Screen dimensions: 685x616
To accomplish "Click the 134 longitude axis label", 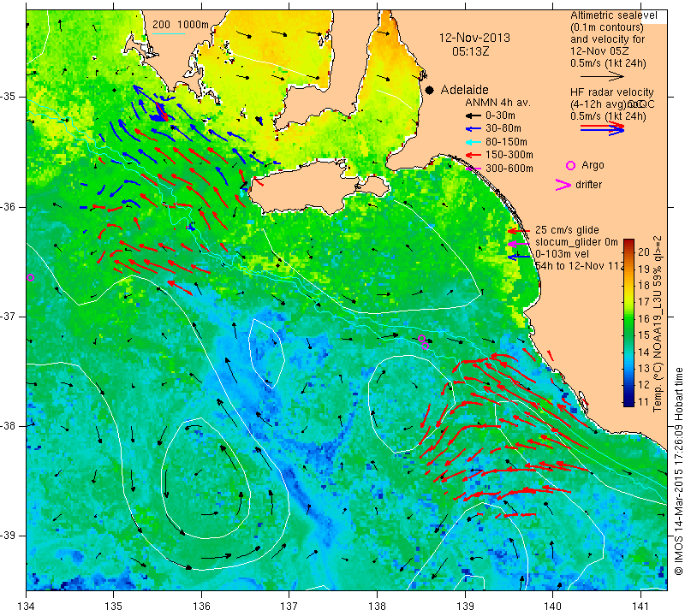I will (x=27, y=607).
